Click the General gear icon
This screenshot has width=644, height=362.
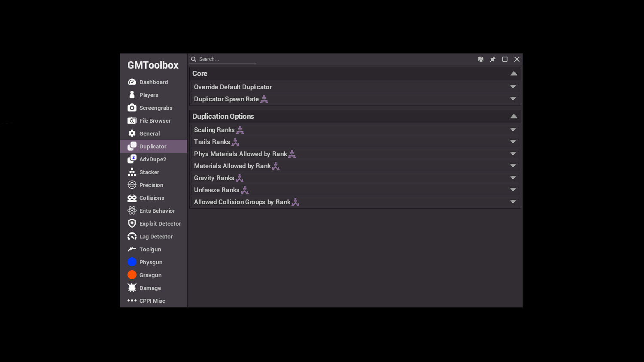(132, 133)
